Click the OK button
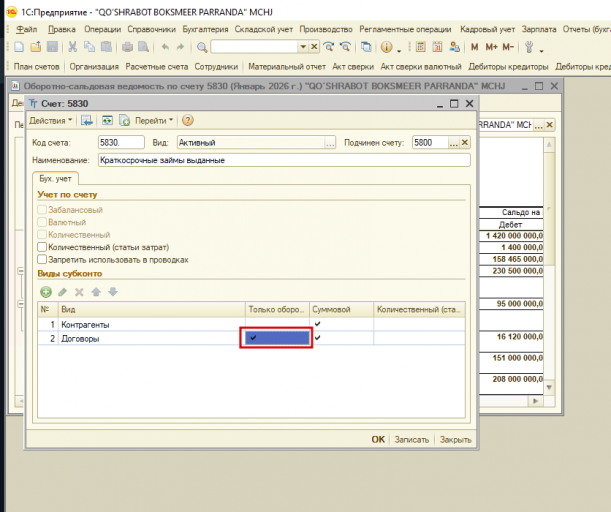 pos(378,440)
